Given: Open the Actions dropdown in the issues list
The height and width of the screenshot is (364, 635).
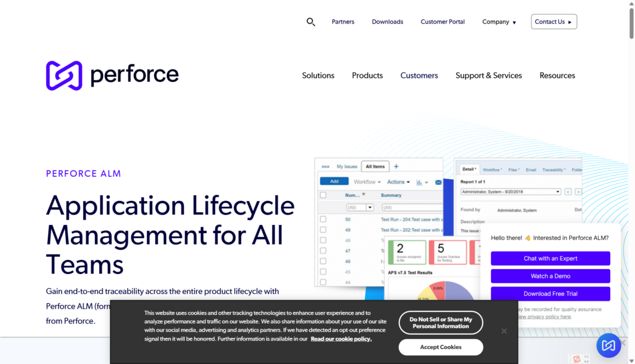Looking at the screenshot, I should 398,182.
